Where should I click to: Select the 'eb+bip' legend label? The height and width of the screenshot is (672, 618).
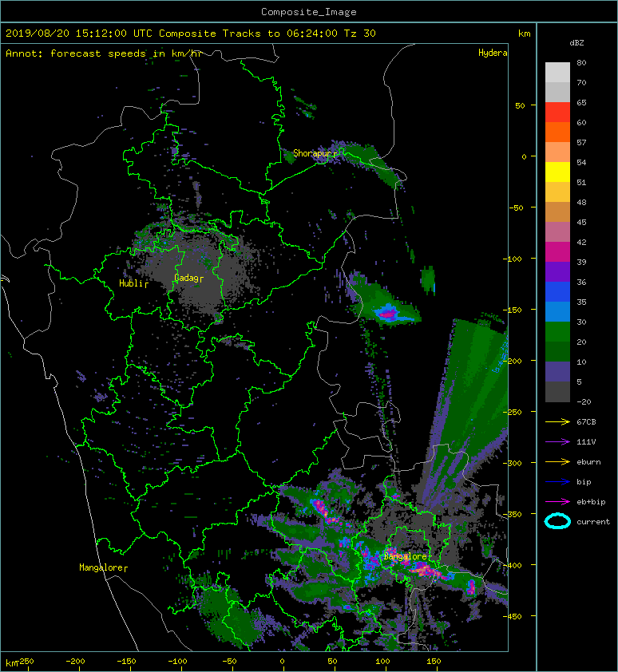pos(591,502)
